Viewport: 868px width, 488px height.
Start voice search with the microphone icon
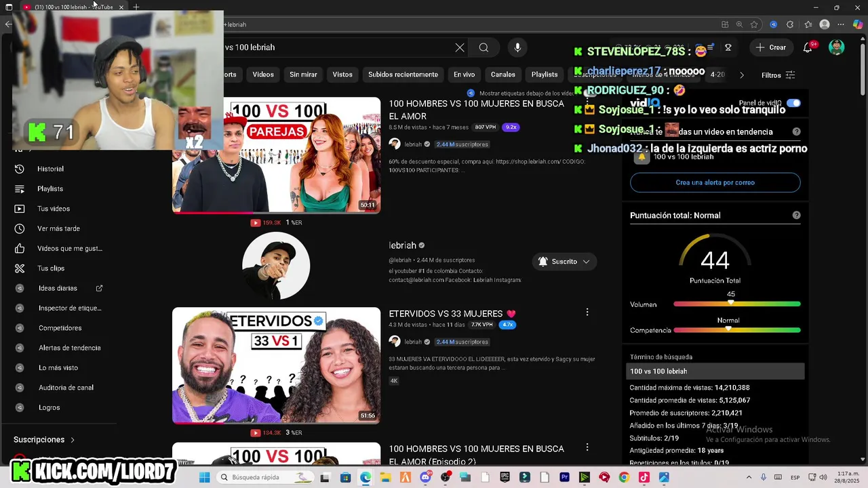[x=517, y=47]
